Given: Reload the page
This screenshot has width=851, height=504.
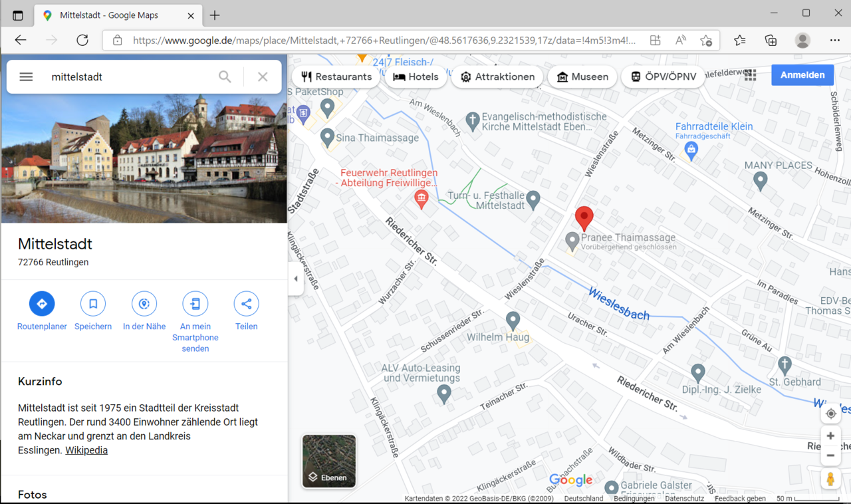Looking at the screenshot, I should click(x=82, y=41).
